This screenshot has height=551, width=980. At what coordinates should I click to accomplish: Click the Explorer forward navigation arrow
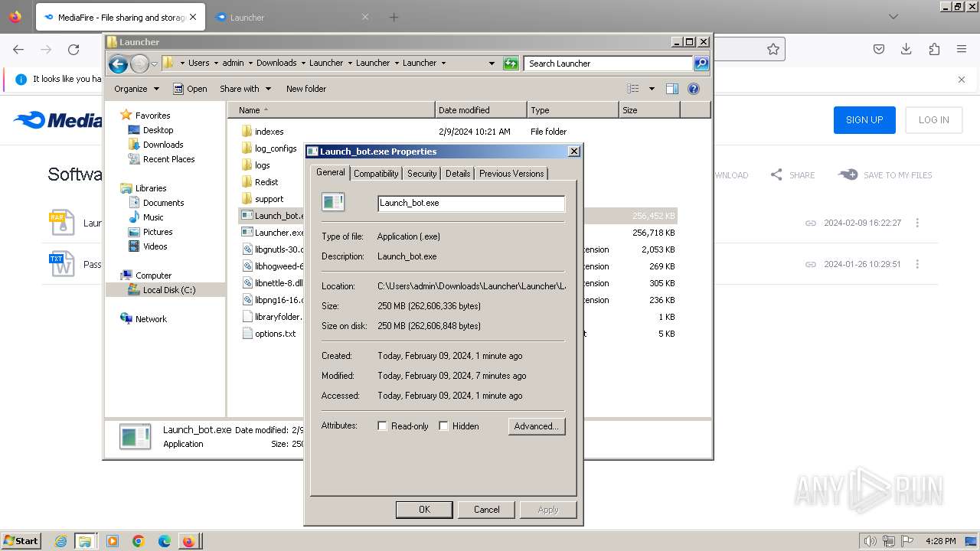pos(139,64)
